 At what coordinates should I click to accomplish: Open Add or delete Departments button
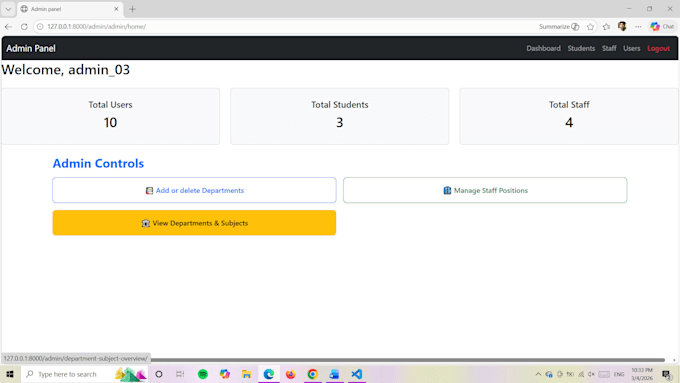(x=194, y=190)
